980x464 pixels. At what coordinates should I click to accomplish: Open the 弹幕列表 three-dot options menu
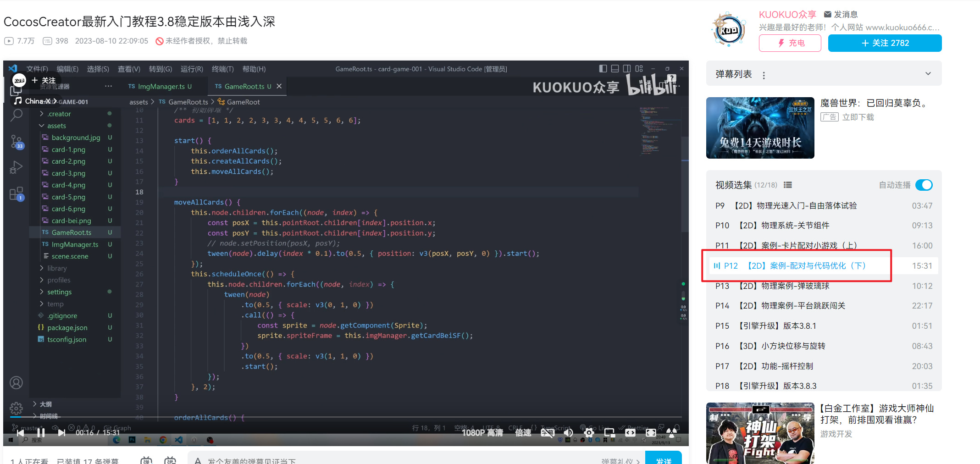[x=764, y=75]
